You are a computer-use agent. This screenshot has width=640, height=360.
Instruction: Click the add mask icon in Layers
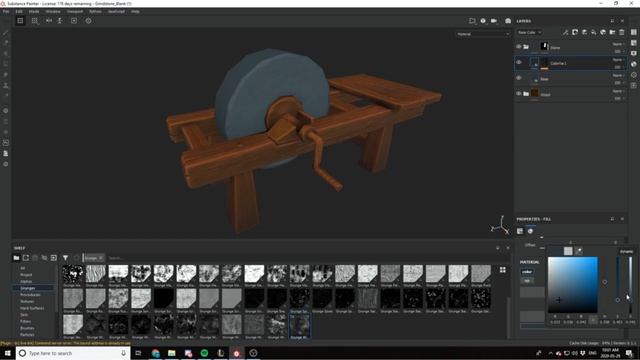click(x=575, y=32)
